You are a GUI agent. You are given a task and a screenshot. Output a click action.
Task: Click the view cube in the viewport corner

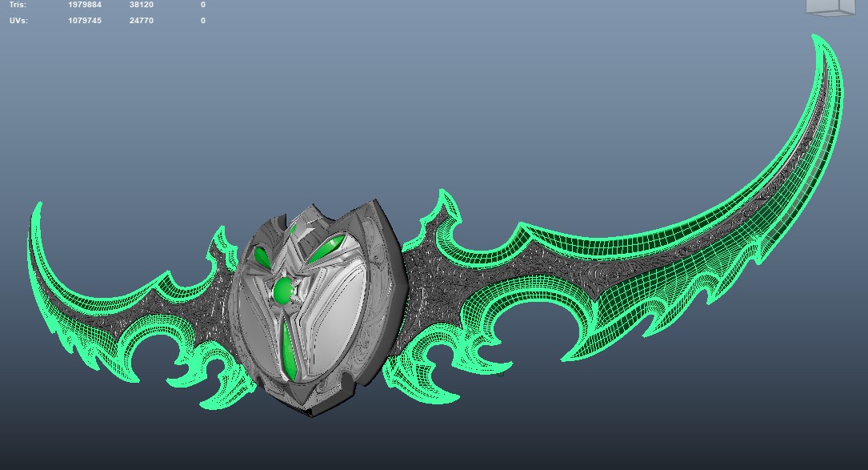coord(830,6)
